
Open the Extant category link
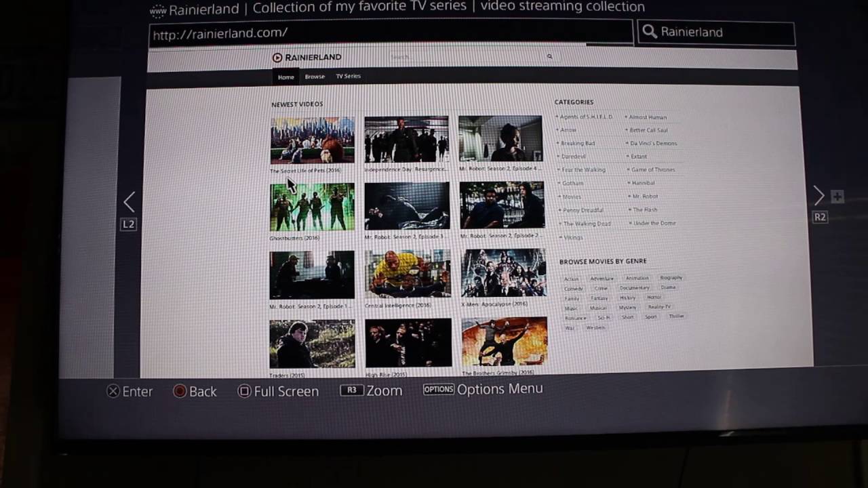[x=639, y=157]
